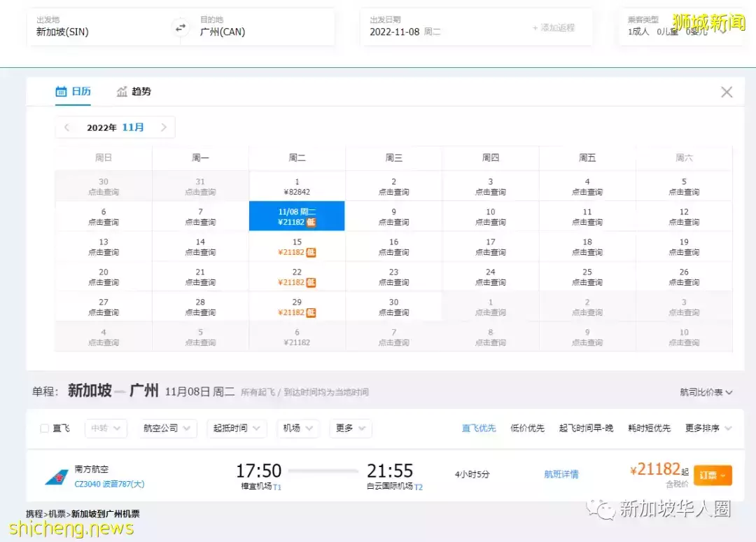Click the next month arrow in the calendar
The width and height of the screenshot is (756, 542).
(x=164, y=127)
